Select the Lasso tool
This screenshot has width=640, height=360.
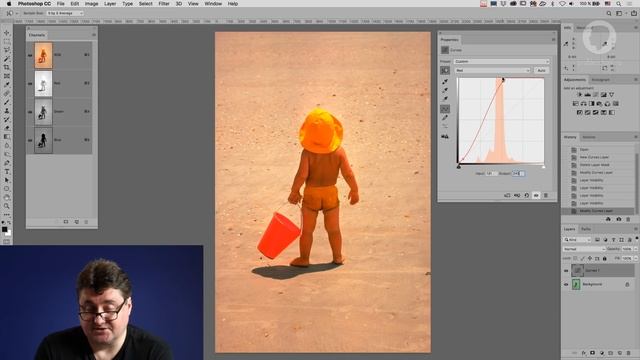[x=7, y=50]
